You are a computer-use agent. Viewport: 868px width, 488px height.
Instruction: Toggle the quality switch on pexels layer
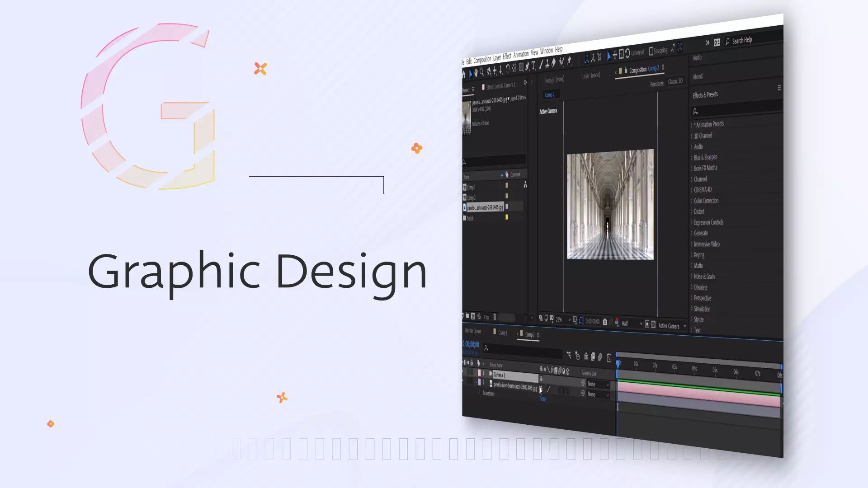tap(548, 389)
